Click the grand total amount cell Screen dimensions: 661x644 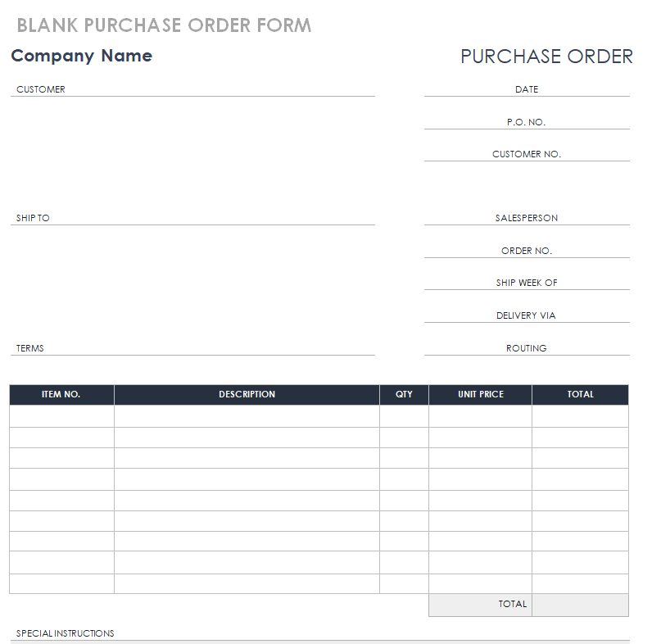coord(580,605)
